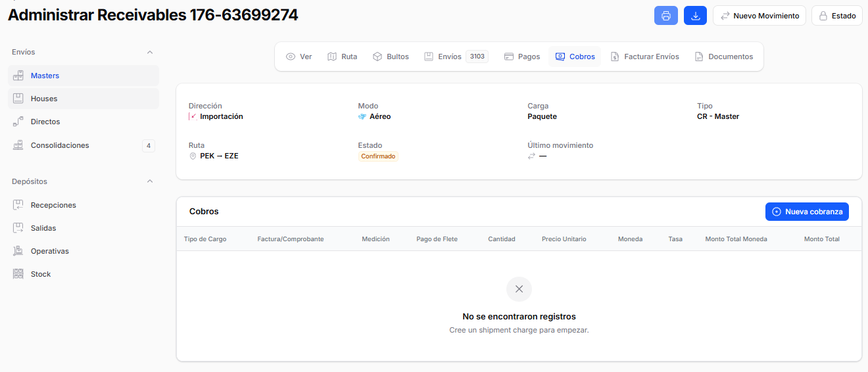Click the map icon on Ruta tab
Image resolution: width=868 pixels, height=372 pixels.
pos(332,57)
